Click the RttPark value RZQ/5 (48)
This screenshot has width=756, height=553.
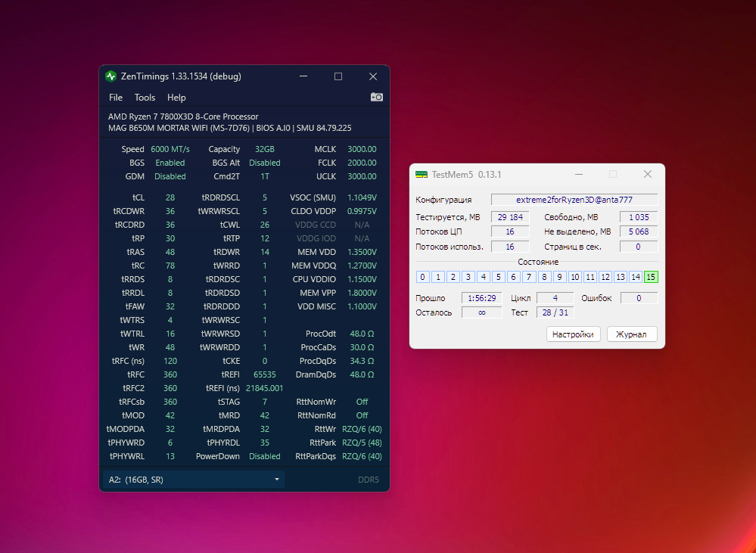point(362,443)
